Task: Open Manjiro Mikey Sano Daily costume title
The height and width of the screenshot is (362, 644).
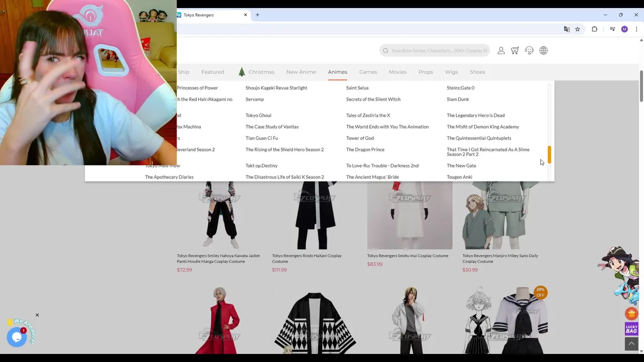Action: [x=500, y=258]
